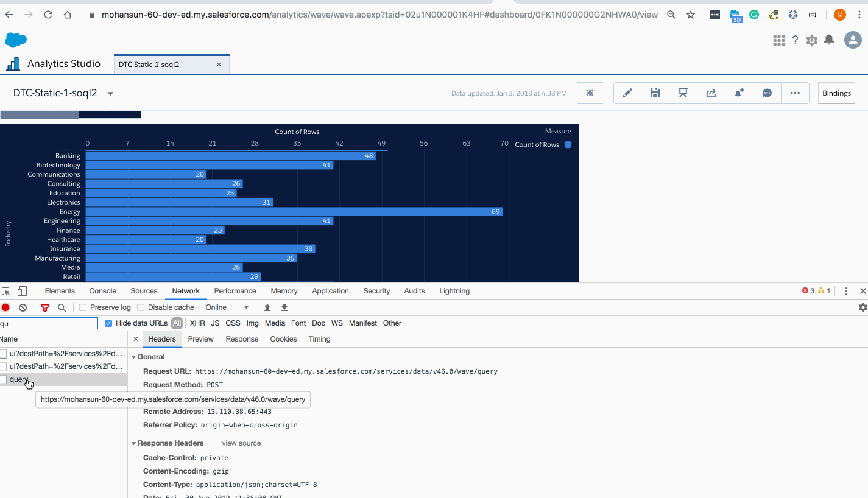Filter requests by XHR type
Viewport: 868px width, 498px height.
[x=197, y=323]
